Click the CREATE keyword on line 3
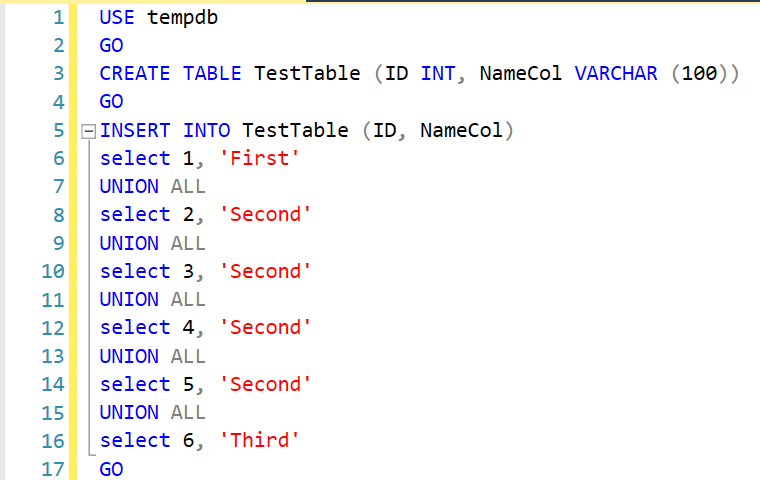This screenshot has width=760, height=480. point(135,74)
